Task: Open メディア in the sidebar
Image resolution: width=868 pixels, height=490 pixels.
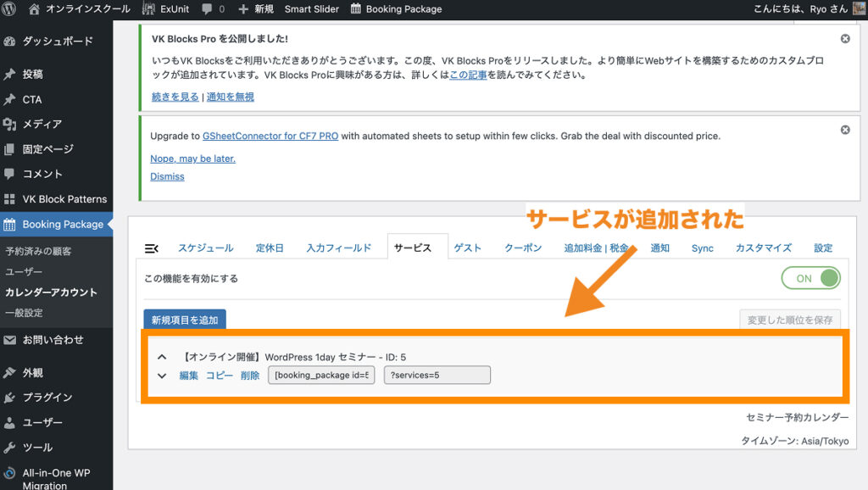Action: pos(42,124)
